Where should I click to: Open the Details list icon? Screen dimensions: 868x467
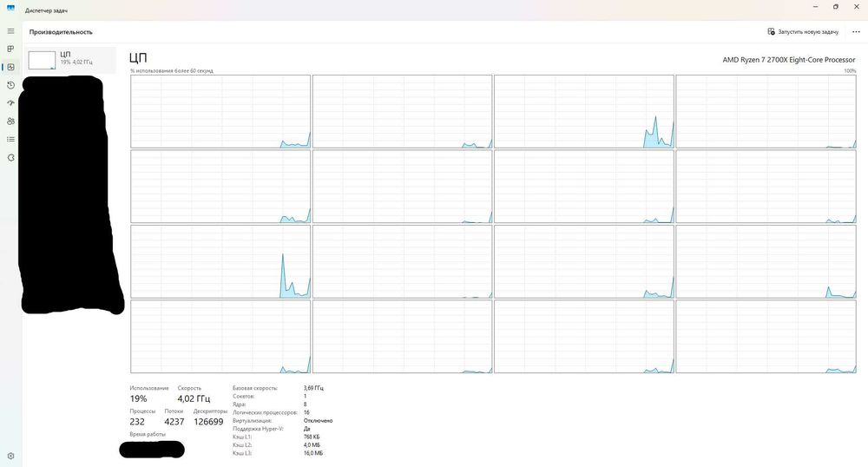10,140
